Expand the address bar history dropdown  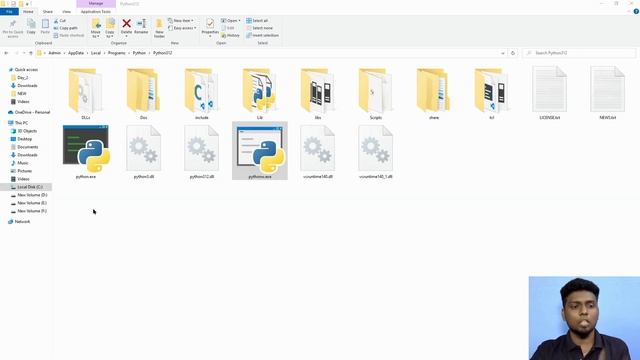503,53
